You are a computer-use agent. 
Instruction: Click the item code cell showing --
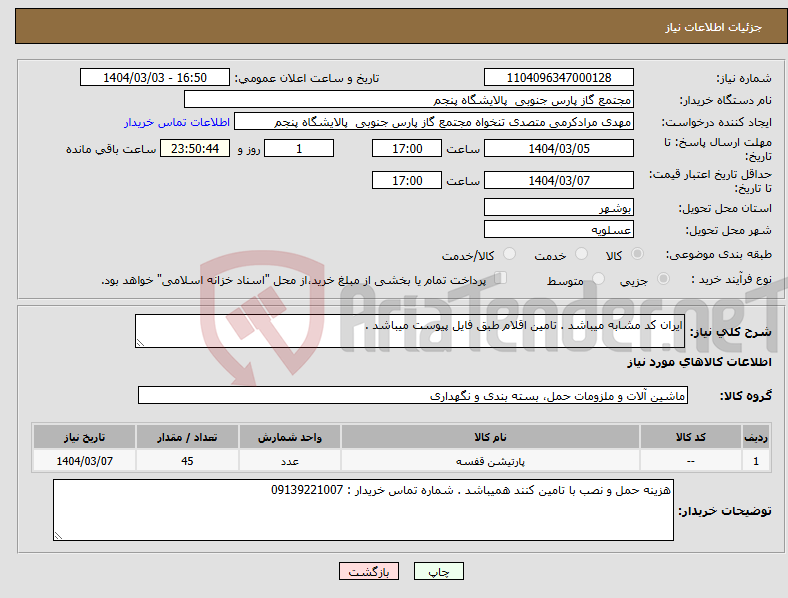pyautogui.click(x=691, y=461)
